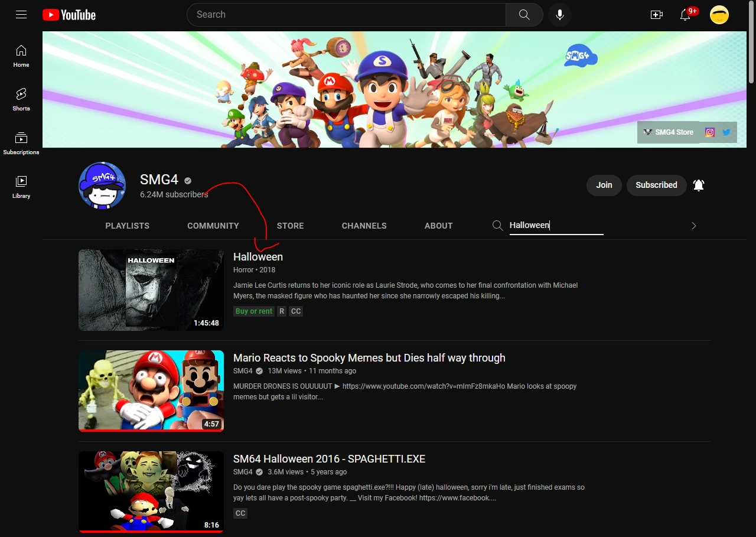Open the hamburger navigation menu
The height and width of the screenshot is (537, 756).
click(21, 15)
